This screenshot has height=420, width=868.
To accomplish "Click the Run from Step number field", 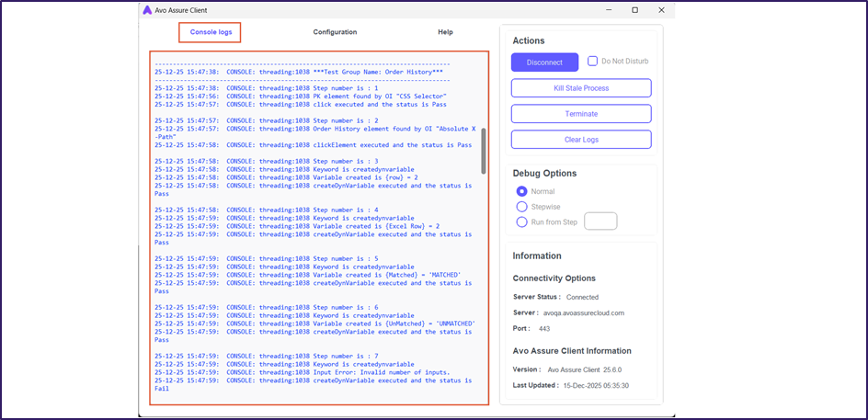I will pyautogui.click(x=600, y=221).
